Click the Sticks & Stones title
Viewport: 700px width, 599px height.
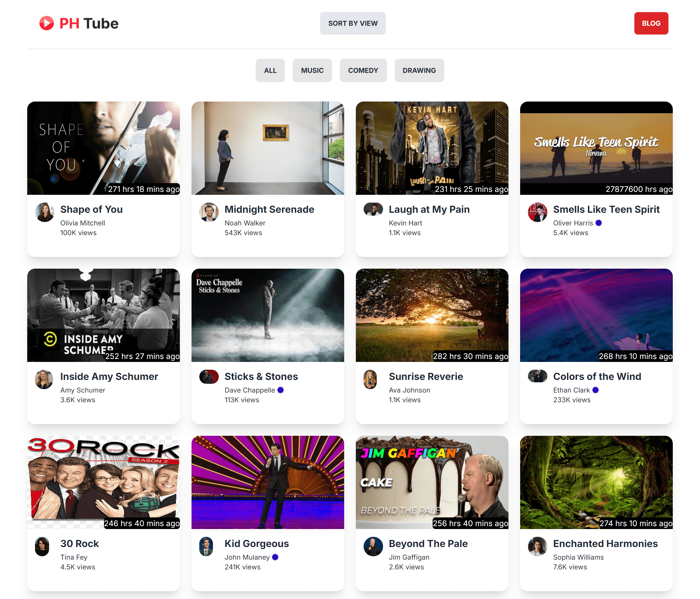[261, 377]
